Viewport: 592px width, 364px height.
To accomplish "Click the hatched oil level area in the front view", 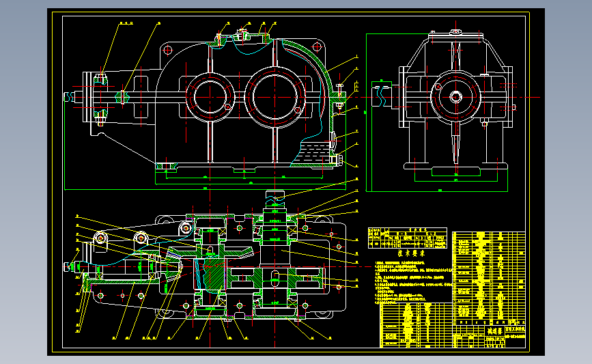I will click(312, 153).
